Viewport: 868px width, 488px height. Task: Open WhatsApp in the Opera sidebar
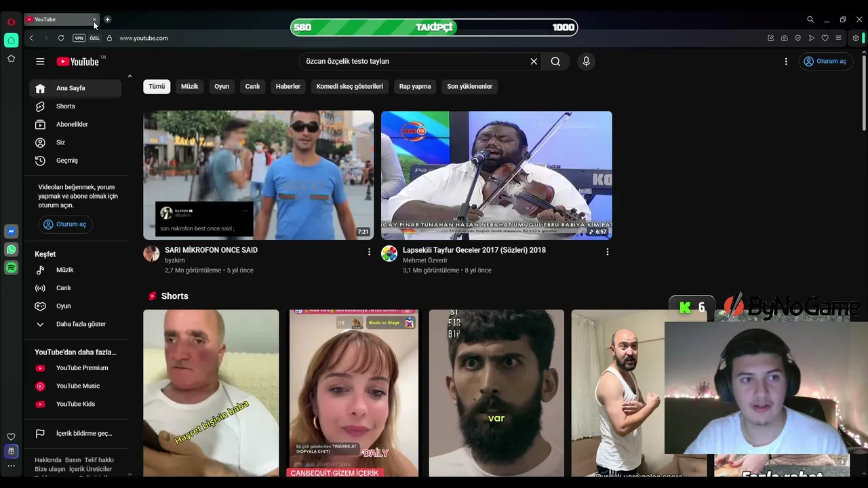pyautogui.click(x=11, y=250)
